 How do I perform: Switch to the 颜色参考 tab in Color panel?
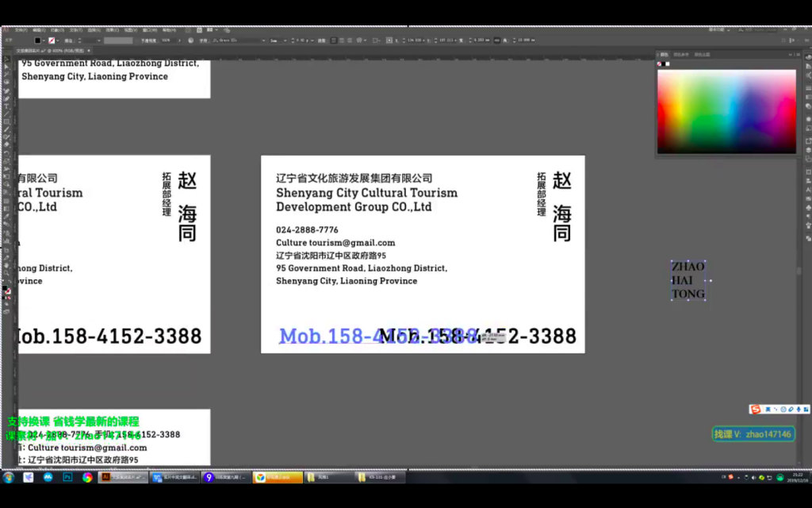[x=681, y=55]
